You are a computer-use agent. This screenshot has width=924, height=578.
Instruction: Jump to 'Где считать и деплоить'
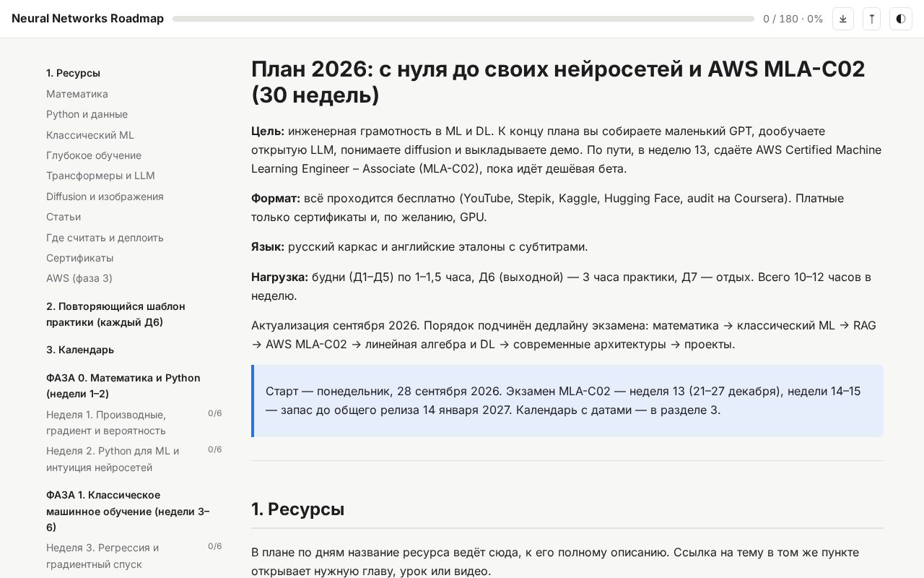click(x=105, y=238)
